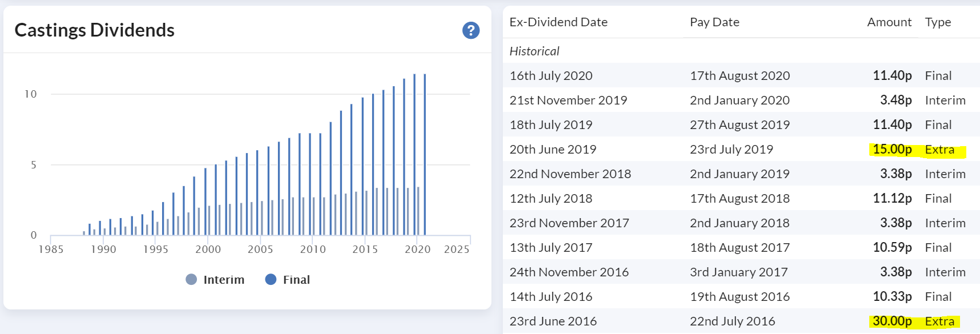
Task: Select the Ex-Dividend Date column header
Action: (x=558, y=22)
